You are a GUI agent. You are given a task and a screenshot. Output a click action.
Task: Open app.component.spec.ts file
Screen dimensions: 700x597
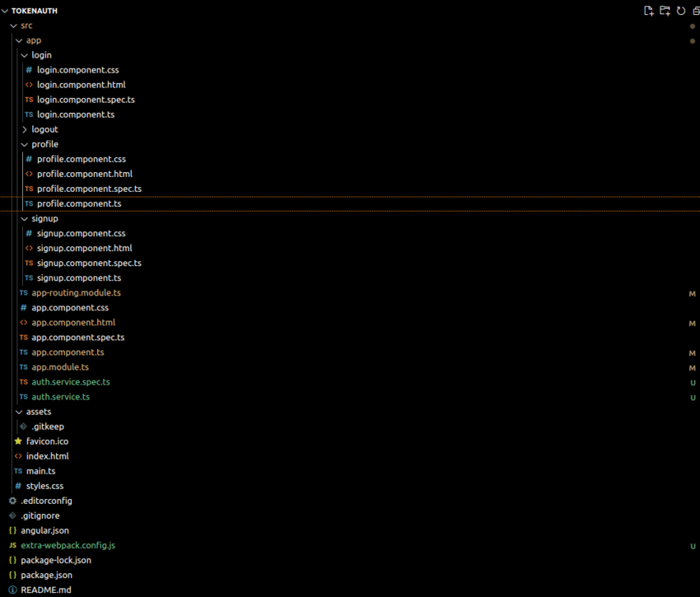click(77, 338)
